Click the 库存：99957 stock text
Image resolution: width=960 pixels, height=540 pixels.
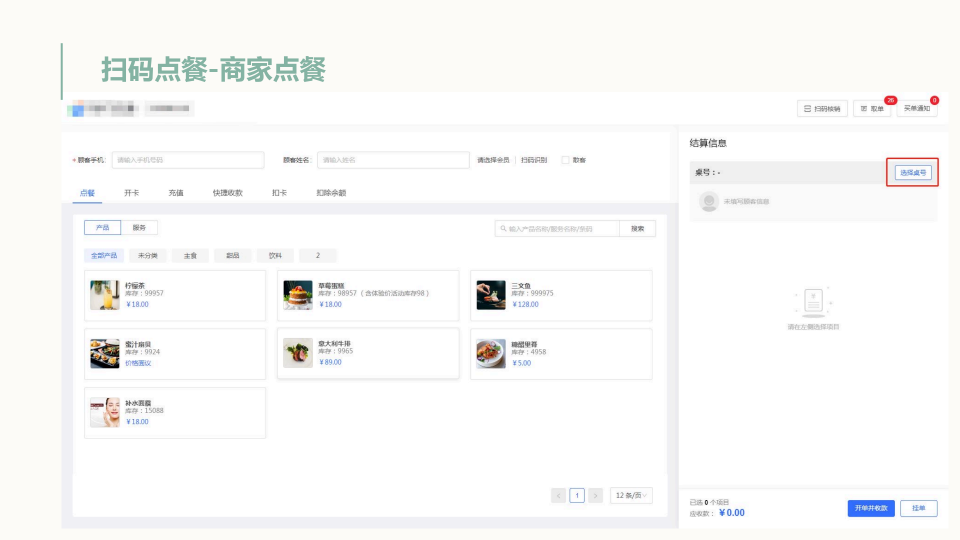144,293
